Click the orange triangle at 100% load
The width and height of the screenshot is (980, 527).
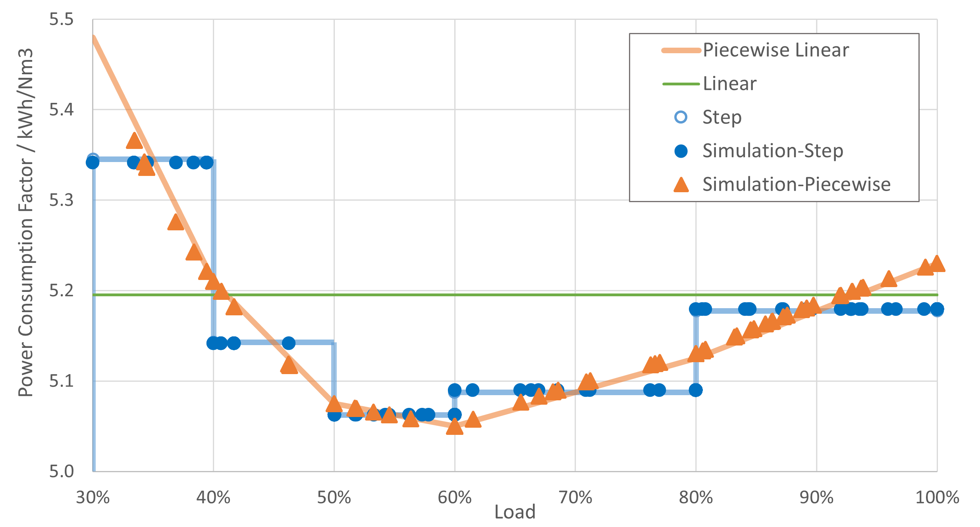point(937,264)
